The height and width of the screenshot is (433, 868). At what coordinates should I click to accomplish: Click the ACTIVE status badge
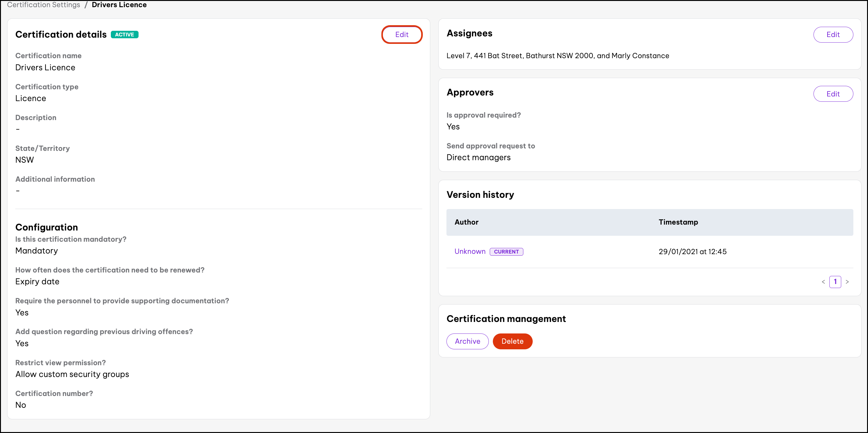tap(124, 35)
